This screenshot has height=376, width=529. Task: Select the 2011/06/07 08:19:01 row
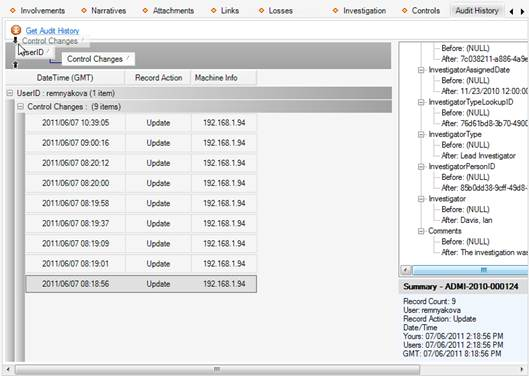(x=141, y=264)
